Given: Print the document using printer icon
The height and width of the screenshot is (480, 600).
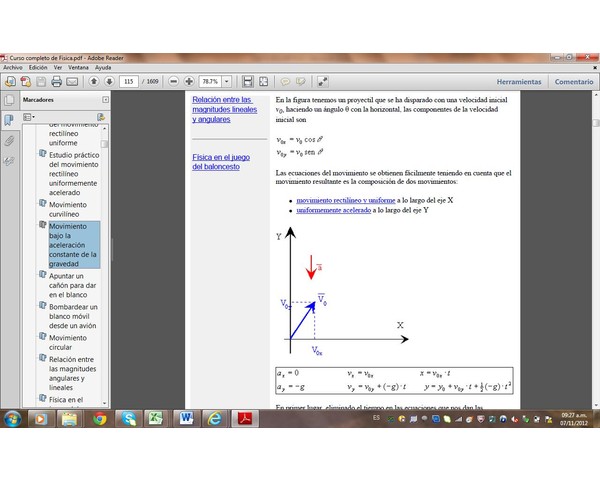Looking at the screenshot, I should point(57,82).
